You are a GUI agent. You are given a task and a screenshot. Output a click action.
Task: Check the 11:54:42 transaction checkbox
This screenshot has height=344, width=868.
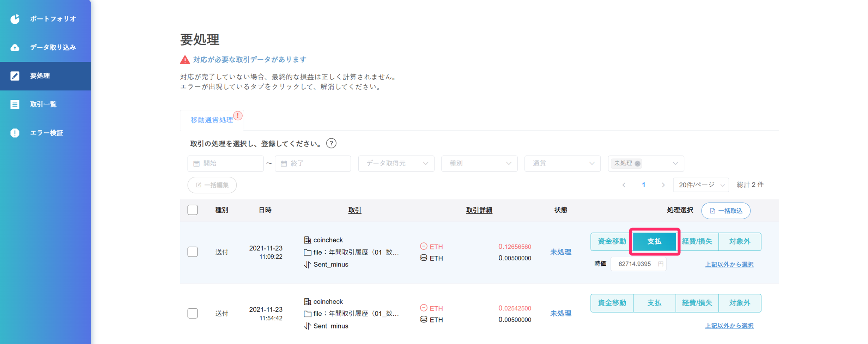pyautogui.click(x=193, y=313)
